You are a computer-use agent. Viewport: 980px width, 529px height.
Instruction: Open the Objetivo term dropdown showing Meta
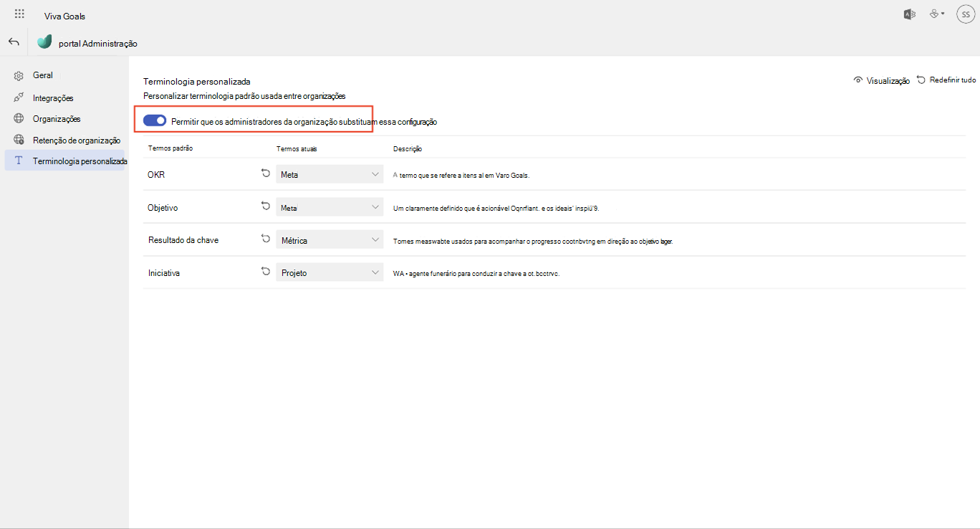[330, 207]
